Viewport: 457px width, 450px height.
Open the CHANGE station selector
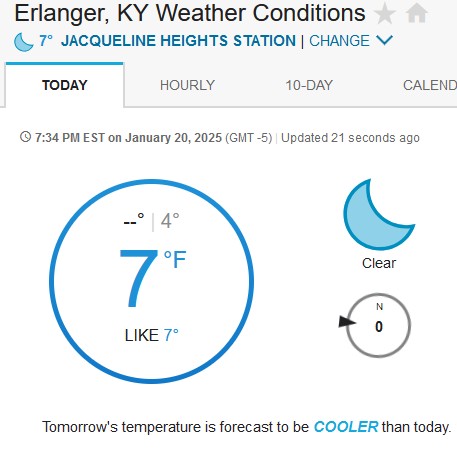(339, 41)
